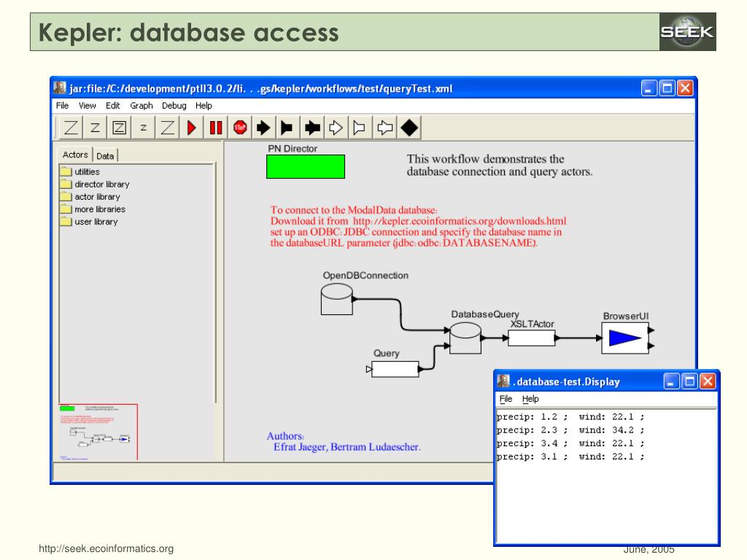Expand the utilities folder
The height and width of the screenshot is (560, 747).
pyautogui.click(x=80, y=172)
